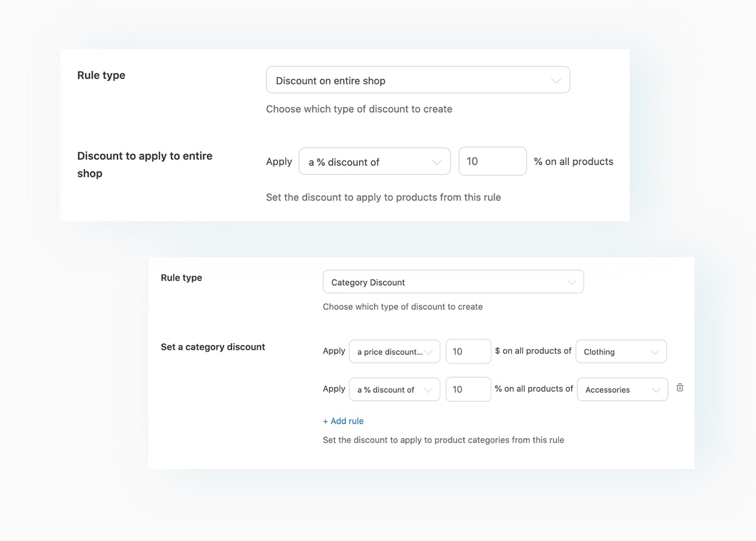Select the Clothing category dropdown
The width and height of the screenshot is (756, 541).
click(x=620, y=352)
